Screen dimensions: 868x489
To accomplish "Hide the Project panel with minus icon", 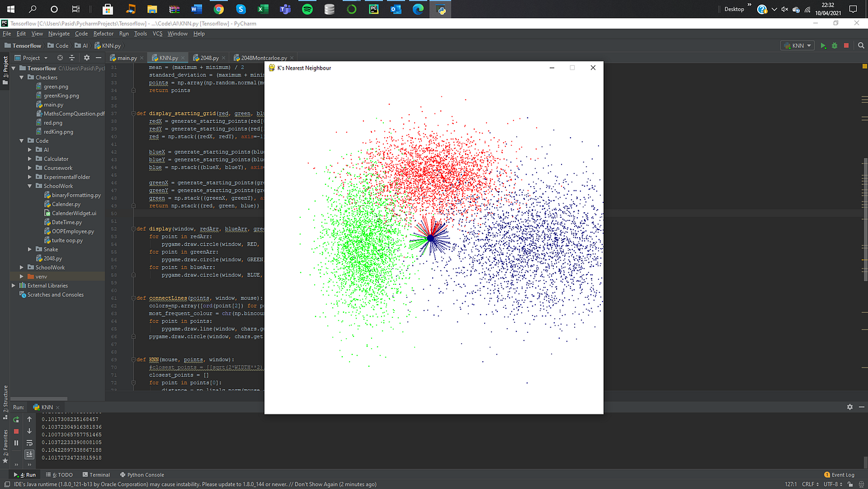I will pyautogui.click(x=99, y=58).
